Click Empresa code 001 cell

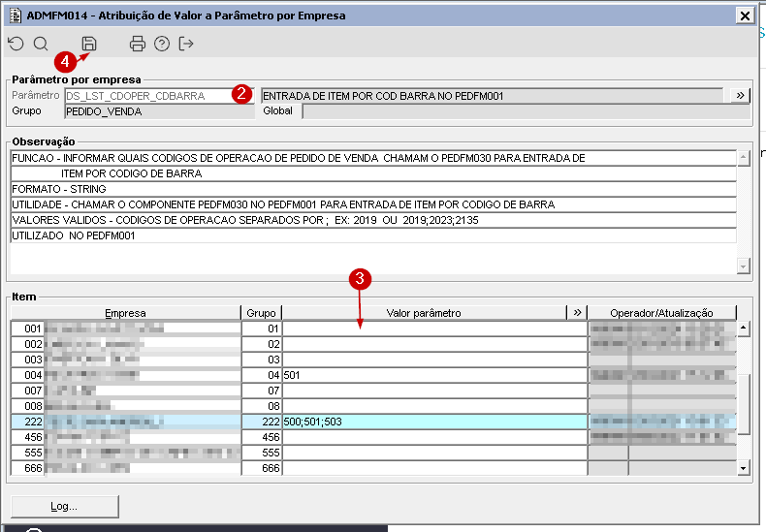tap(28, 329)
